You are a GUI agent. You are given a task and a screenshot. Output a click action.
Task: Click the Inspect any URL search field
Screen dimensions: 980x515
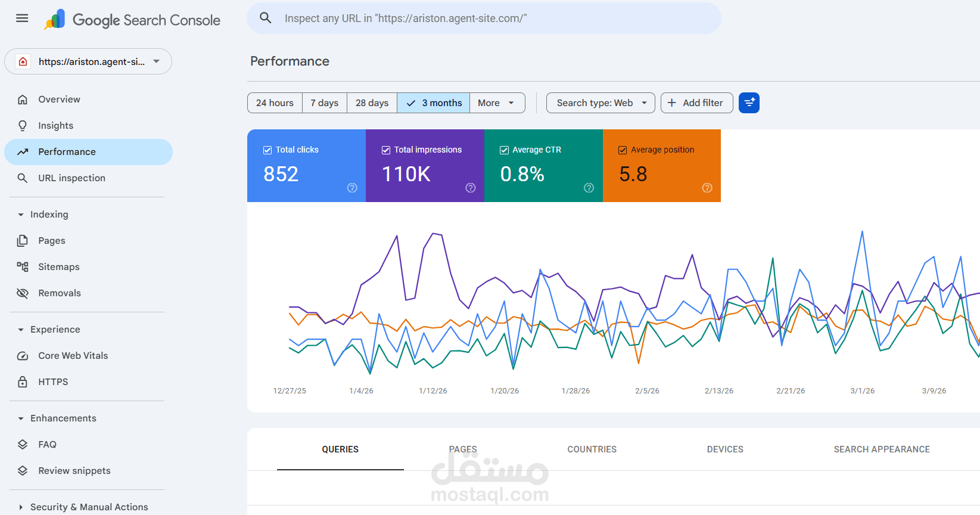[484, 18]
